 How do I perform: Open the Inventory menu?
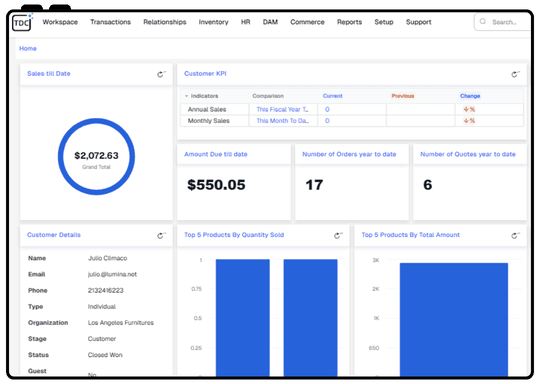[214, 22]
